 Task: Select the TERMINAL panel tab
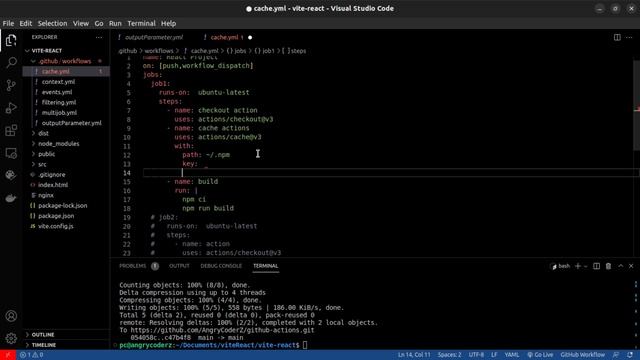pyautogui.click(x=265, y=266)
